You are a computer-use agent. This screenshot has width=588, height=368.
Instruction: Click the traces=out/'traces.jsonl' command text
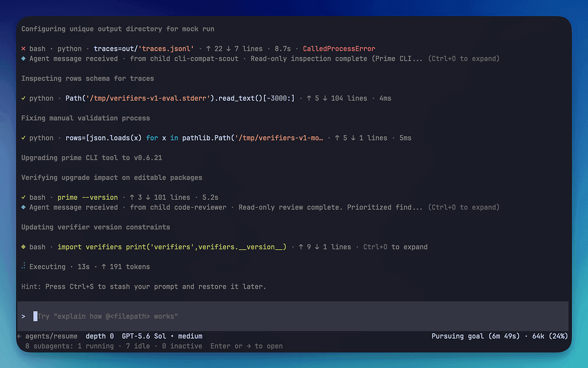coord(144,49)
